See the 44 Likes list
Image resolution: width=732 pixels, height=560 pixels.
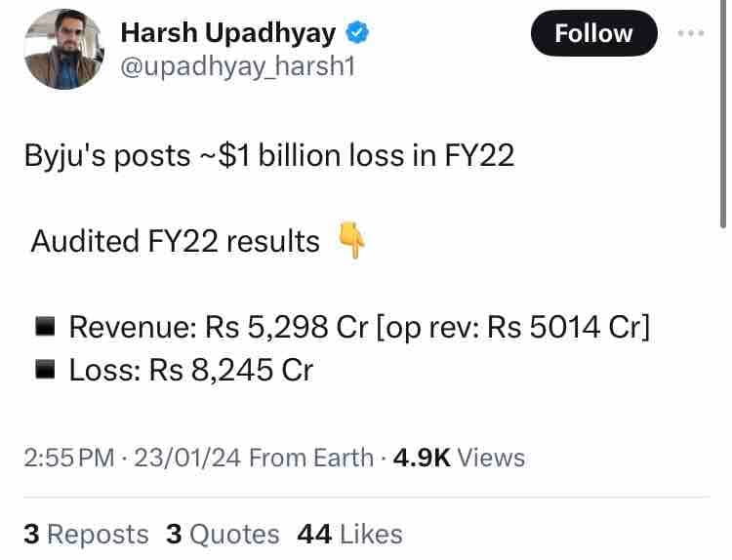[x=349, y=534]
